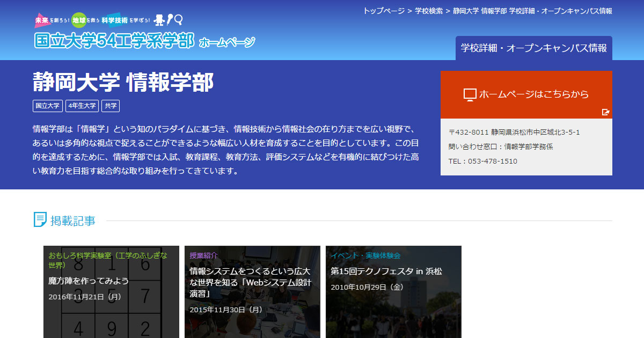Click the phone number TEL：053-478-1510
644x338 pixels.
coord(483,161)
